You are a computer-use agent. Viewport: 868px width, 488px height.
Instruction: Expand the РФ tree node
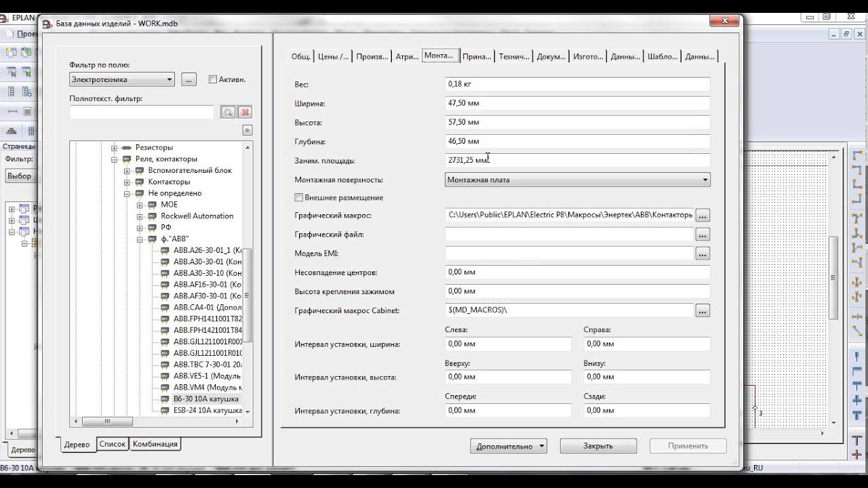(140, 228)
